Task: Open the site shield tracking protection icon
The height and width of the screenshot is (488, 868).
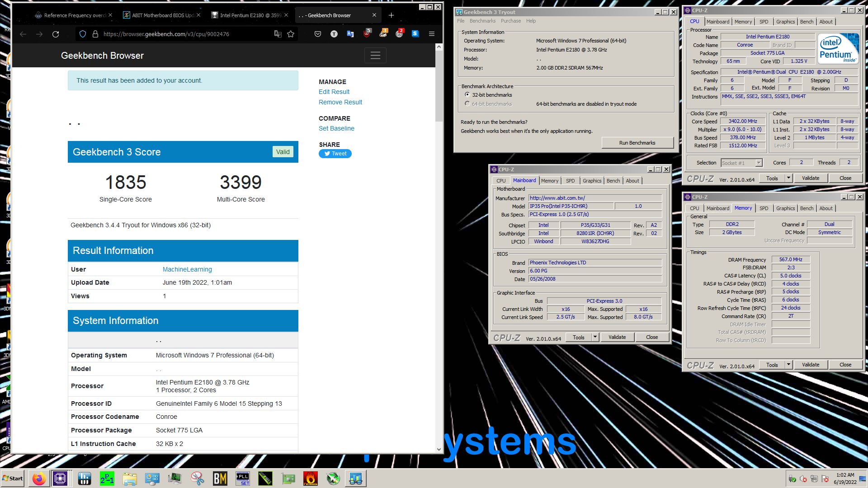Action: pyautogui.click(x=82, y=34)
